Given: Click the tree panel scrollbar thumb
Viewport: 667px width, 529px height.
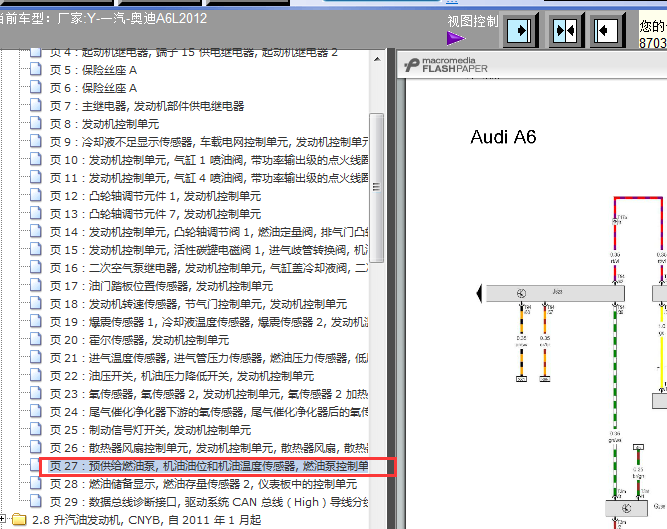Looking at the screenshot, I should coord(377,188).
